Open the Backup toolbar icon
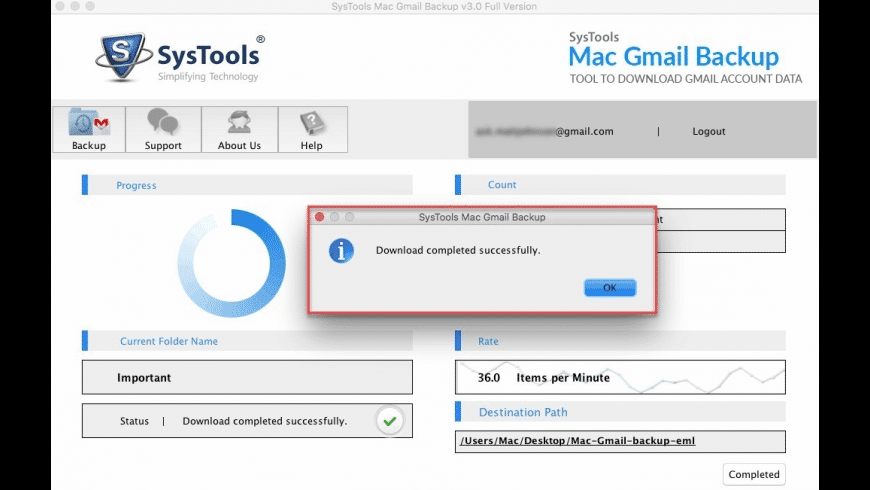 [x=89, y=129]
